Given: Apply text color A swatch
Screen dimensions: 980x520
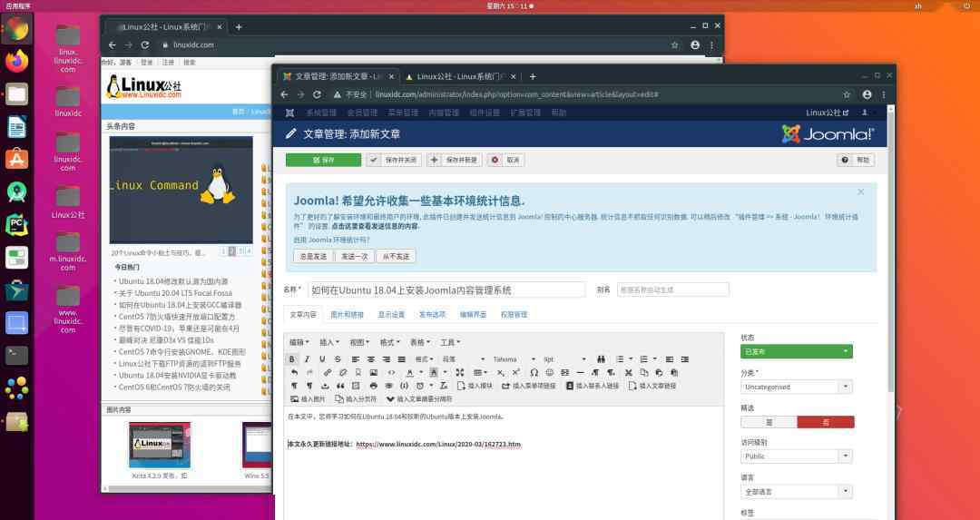Looking at the screenshot, I should point(410,372).
